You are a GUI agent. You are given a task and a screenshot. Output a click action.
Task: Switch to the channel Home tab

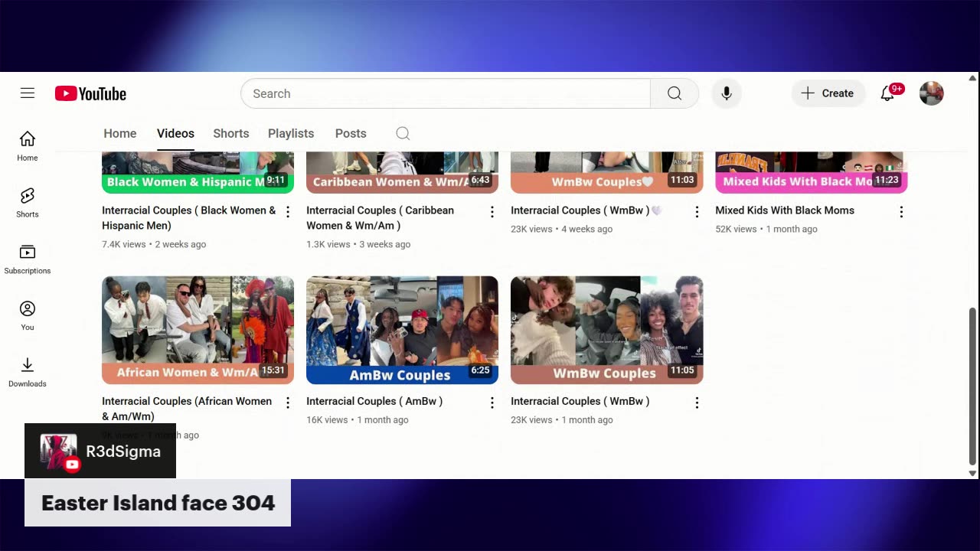120,133
